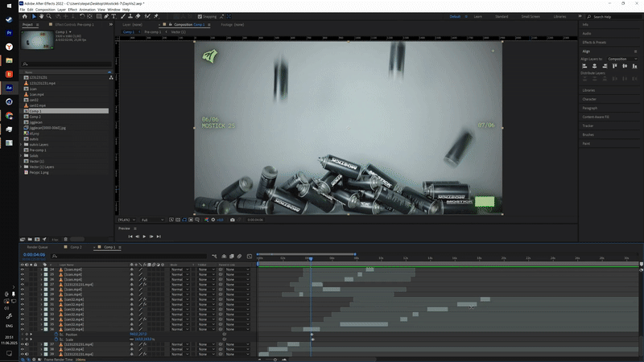Open the Effects & Presets panel

[x=594, y=43]
